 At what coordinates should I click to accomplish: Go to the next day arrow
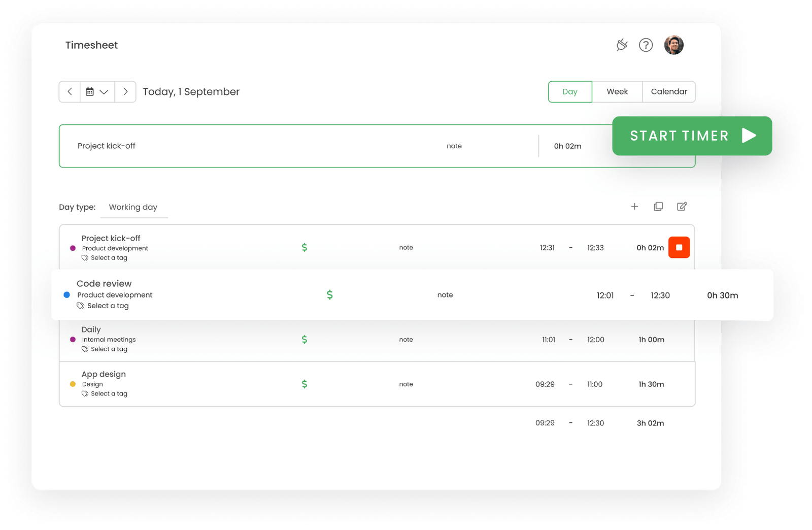coord(125,92)
